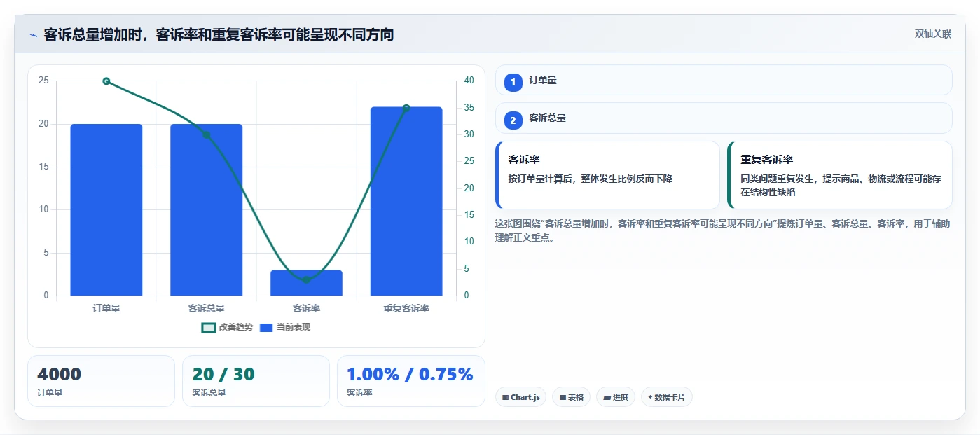Click the 改善趋势 legend color box
Viewport: 980px width, 435px height.
point(208,327)
